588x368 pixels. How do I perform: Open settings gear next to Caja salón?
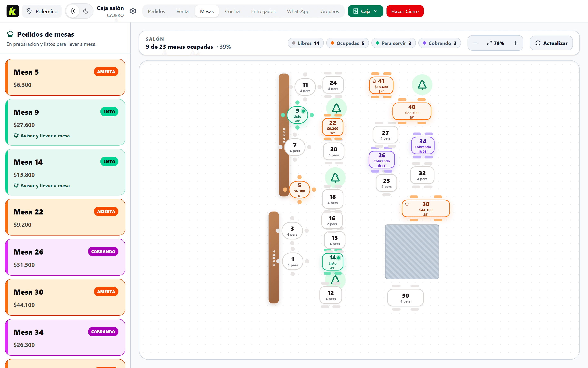coord(133,11)
